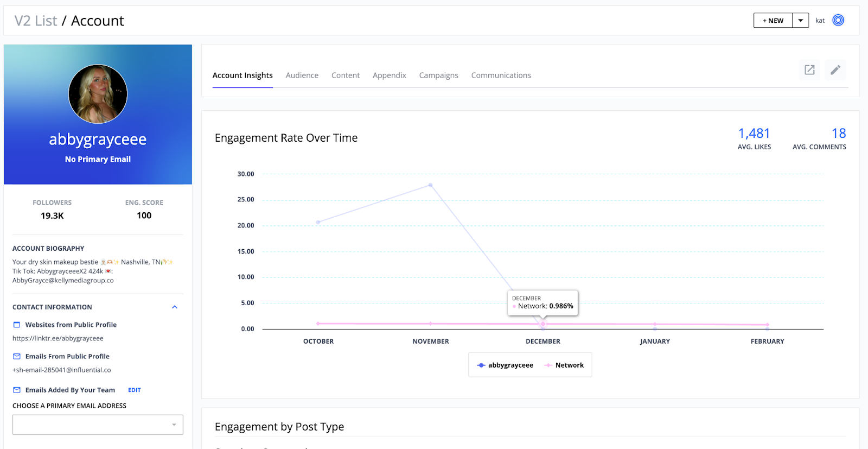Screen dimensions: 868x449
Task: Click the November abbygrayceee data point
Action: (x=431, y=185)
